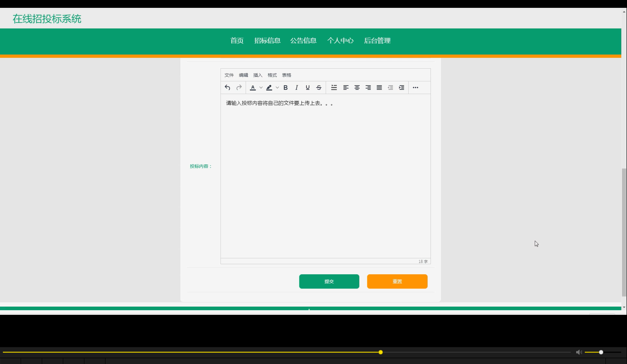Reset the form with the 重置 button
This screenshot has height=364, width=627.
397,281
